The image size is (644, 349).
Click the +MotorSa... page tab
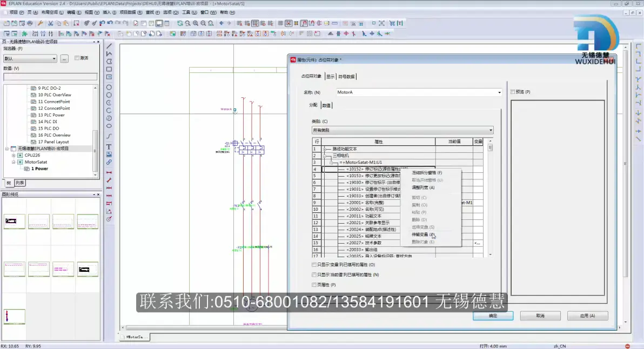pos(135,337)
